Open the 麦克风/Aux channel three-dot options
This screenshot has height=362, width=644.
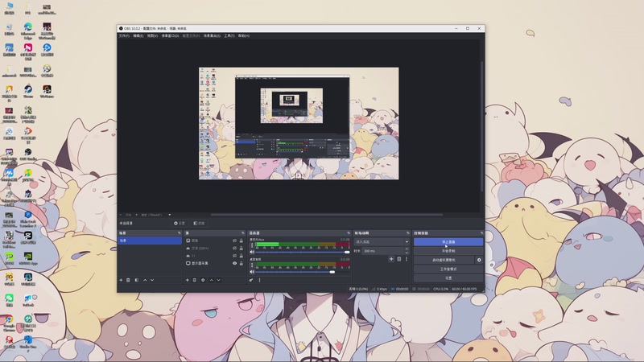(252, 245)
